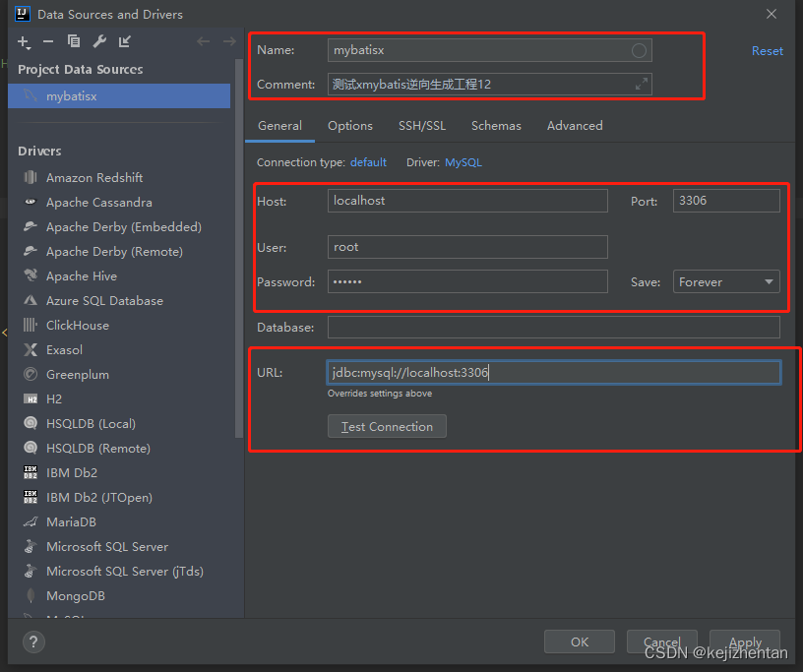
Task: Focus the Host input field
Action: tap(467, 201)
